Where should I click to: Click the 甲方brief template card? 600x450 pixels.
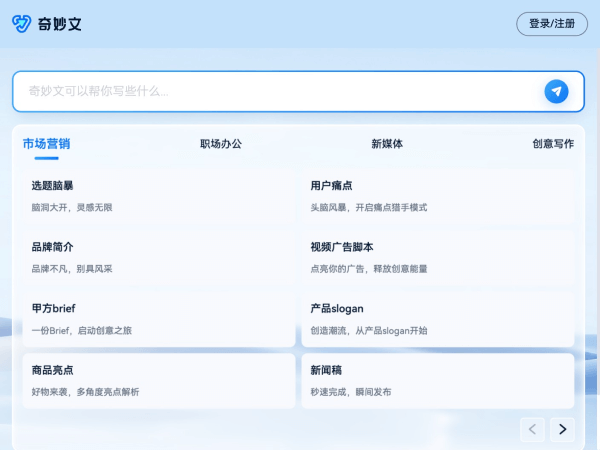click(x=158, y=319)
